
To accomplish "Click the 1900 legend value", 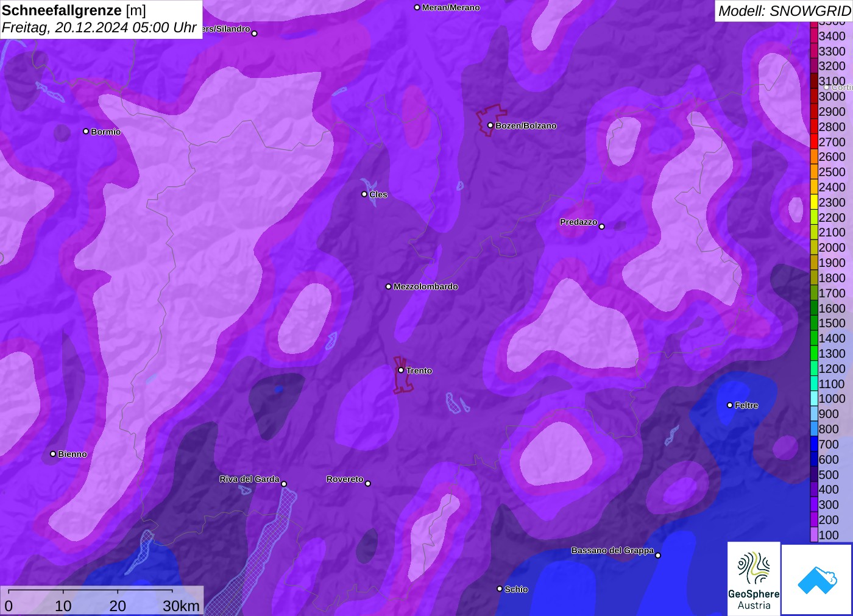I will [832, 263].
